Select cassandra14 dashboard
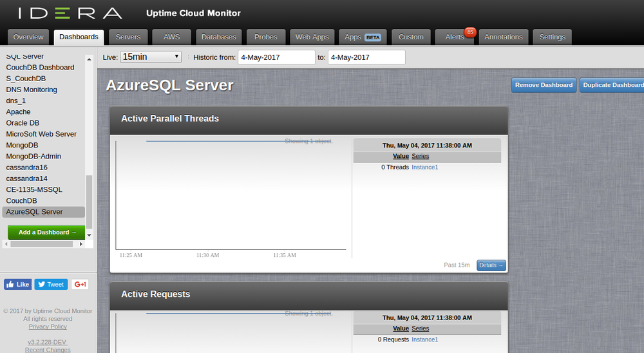Image resolution: width=644 pixels, height=353 pixels. click(26, 178)
